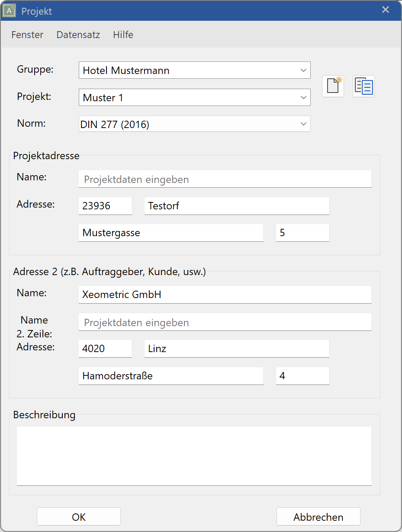This screenshot has height=532, width=402.
Task: Select the street field containing Hamoderstraße
Action: coord(171,375)
